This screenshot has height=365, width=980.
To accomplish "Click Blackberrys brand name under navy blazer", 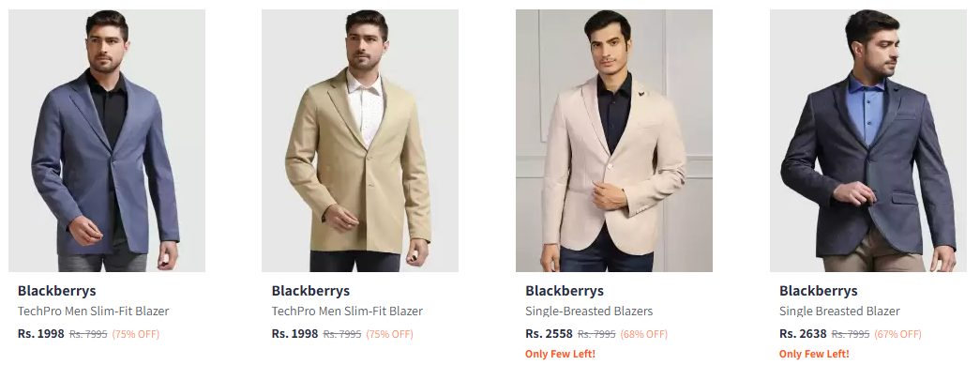I will (x=818, y=291).
